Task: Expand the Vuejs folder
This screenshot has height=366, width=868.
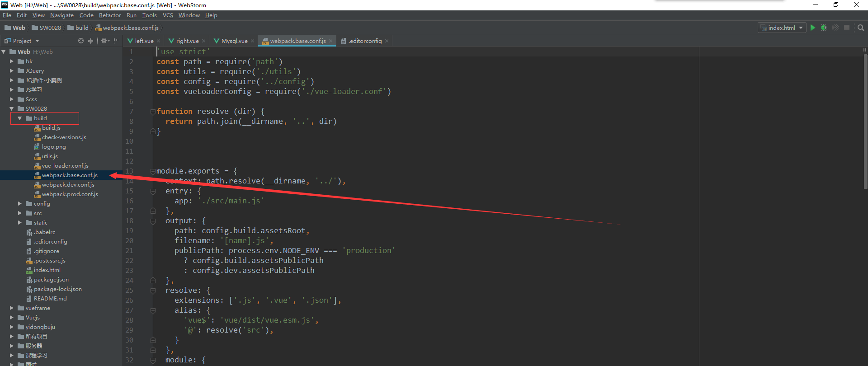Action: (12, 318)
